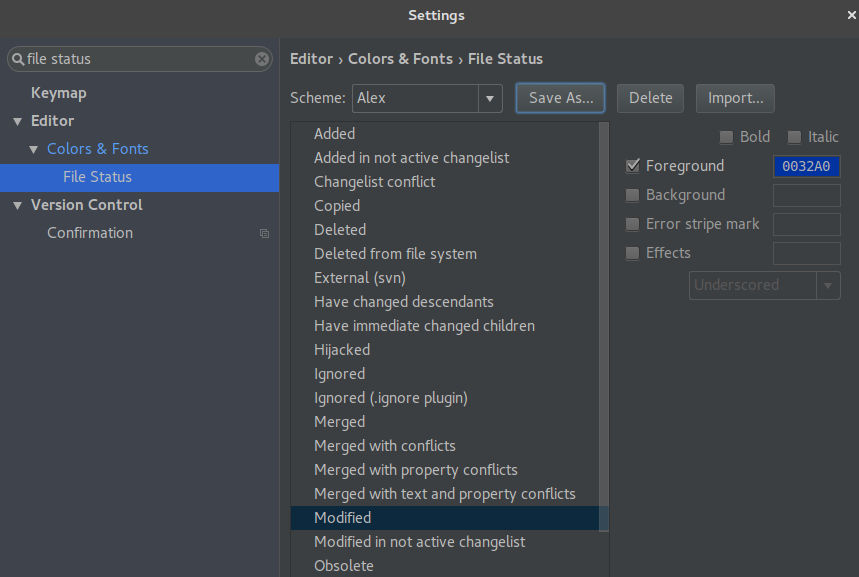Clear the search field with the X icon
This screenshot has width=859, height=577.
click(262, 59)
